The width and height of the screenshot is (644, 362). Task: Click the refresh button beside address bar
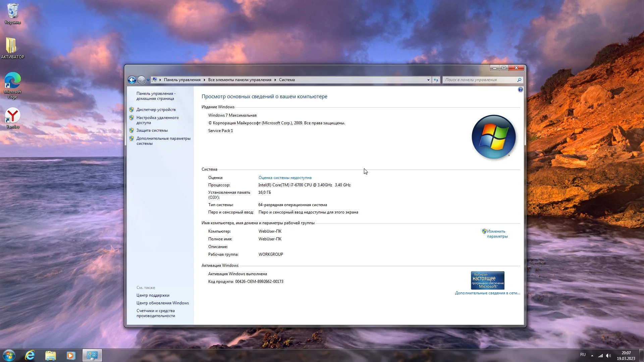[x=436, y=80]
